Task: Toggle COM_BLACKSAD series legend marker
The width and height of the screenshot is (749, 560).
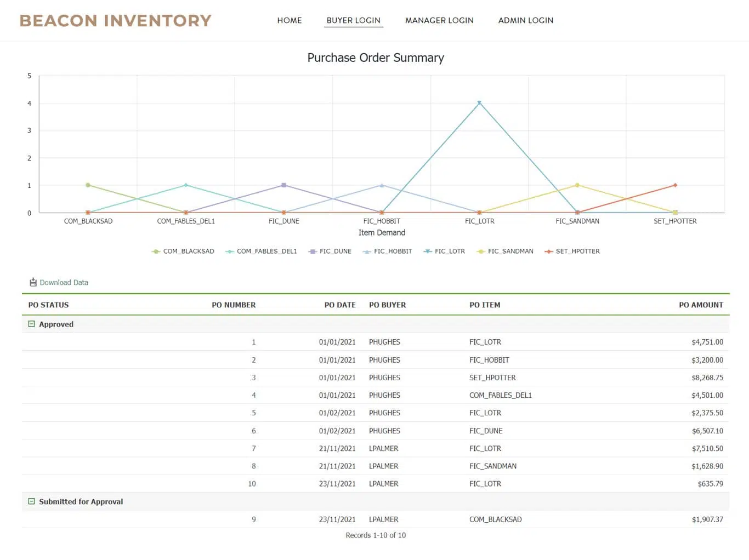Action: (156, 252)
